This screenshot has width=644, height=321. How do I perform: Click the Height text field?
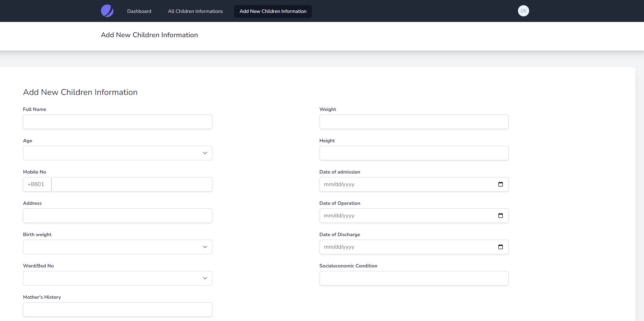414,153
